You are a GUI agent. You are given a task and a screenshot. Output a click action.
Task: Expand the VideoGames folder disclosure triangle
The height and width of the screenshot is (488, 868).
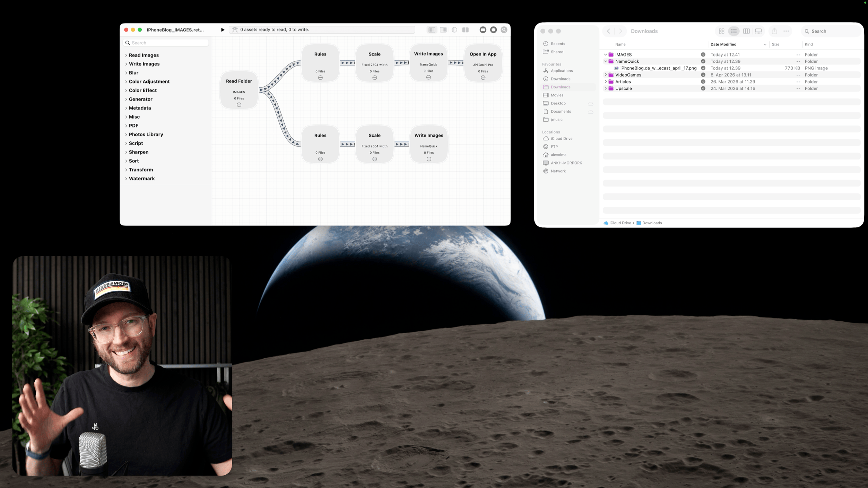pos(606,75)
